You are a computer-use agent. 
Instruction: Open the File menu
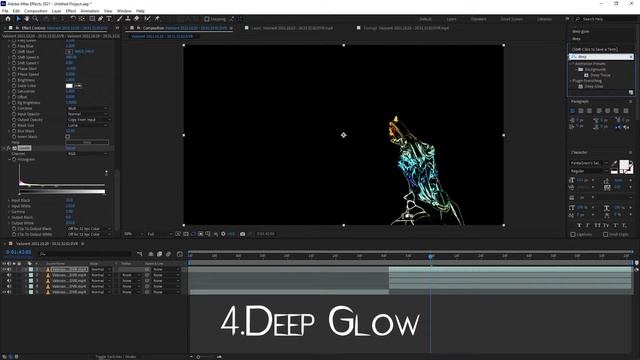(x=5, y=11)
